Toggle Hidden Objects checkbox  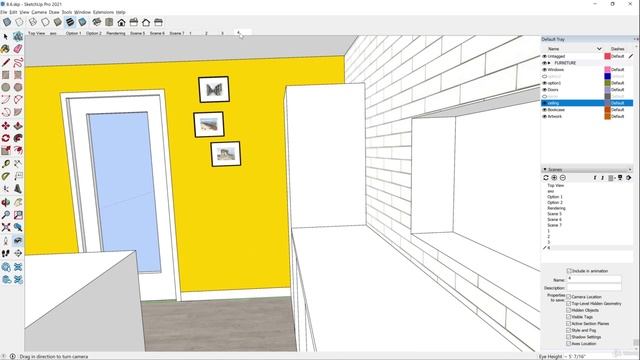[x=569, y=310]
